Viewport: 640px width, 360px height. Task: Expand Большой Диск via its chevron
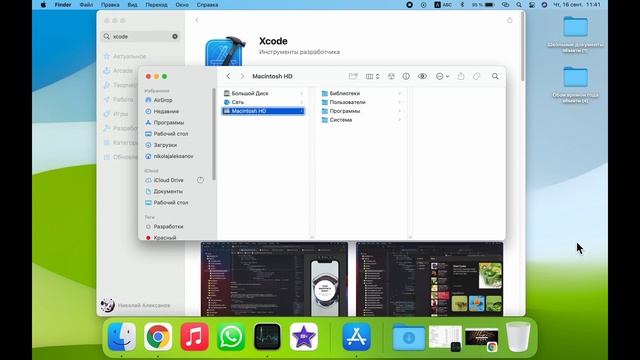pyautogui.click(x=302, y=93)
